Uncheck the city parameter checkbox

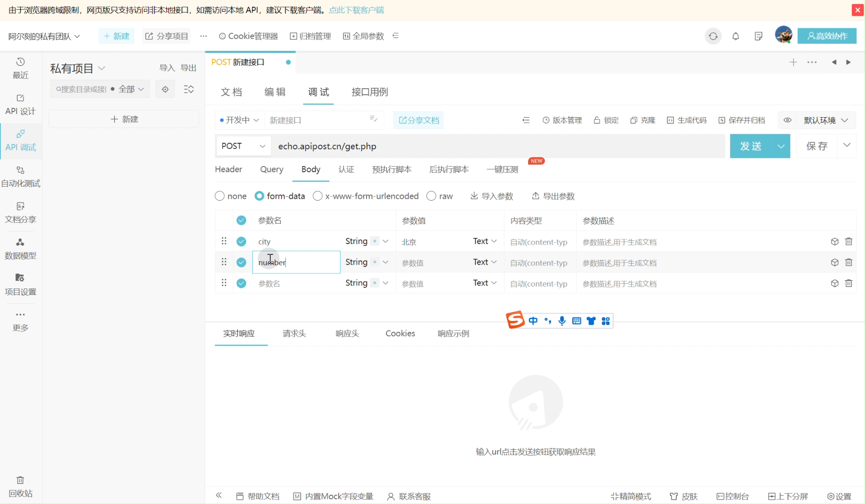tap(241, 241)
